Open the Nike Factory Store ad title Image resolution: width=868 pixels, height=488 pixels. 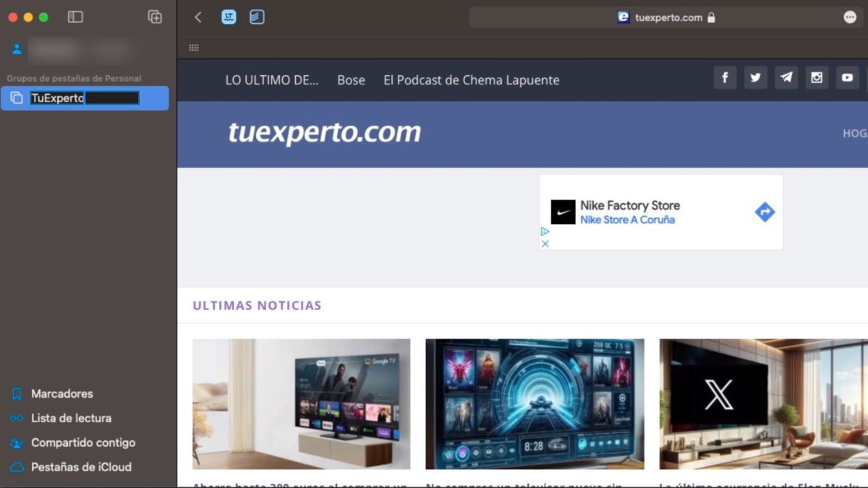tap(630, 205)
